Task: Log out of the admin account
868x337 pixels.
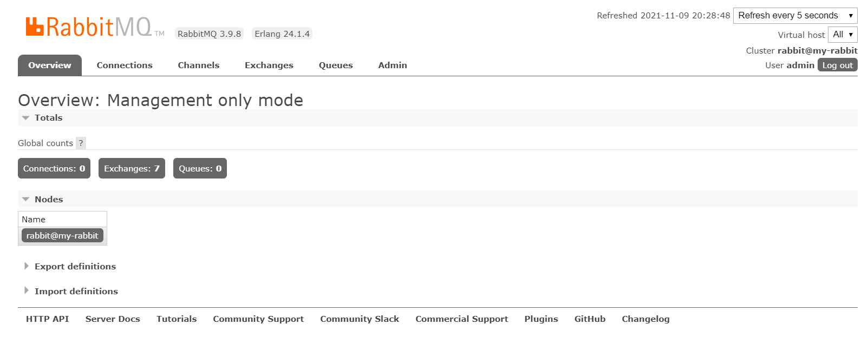Action: (837, 65)
